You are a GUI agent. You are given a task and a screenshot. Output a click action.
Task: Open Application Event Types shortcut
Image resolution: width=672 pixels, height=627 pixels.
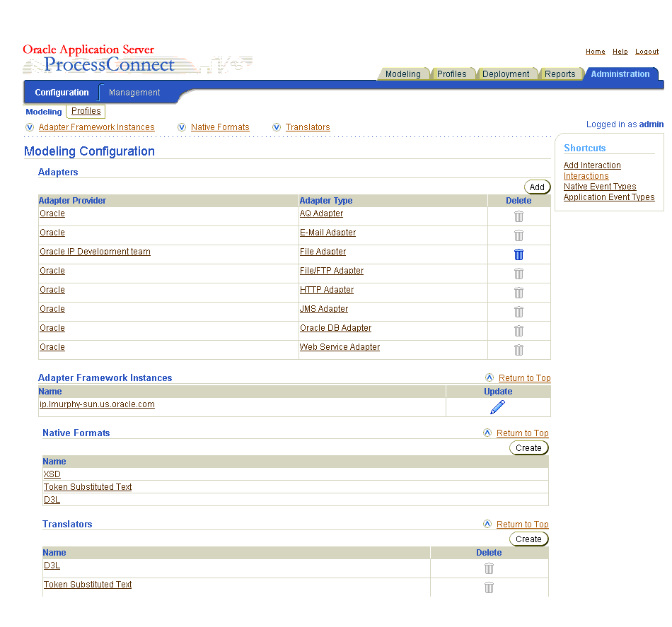point(609,197)
